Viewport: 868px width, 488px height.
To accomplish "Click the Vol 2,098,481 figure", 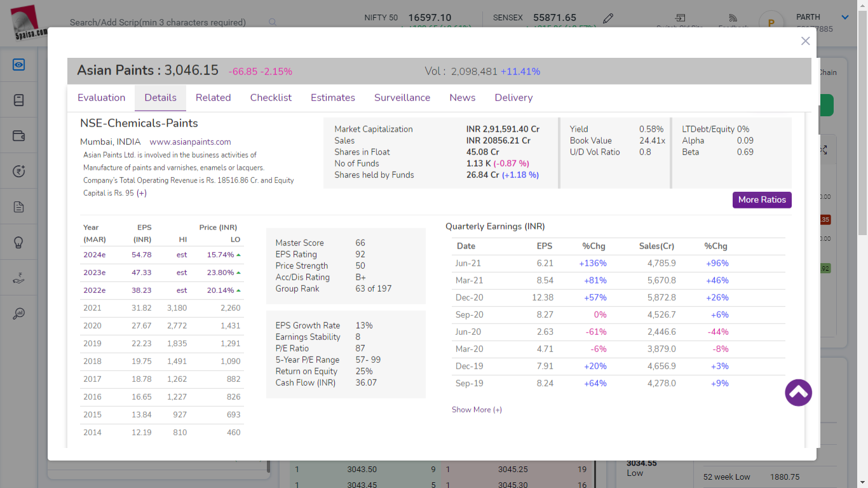I will (x=474, y=72).
